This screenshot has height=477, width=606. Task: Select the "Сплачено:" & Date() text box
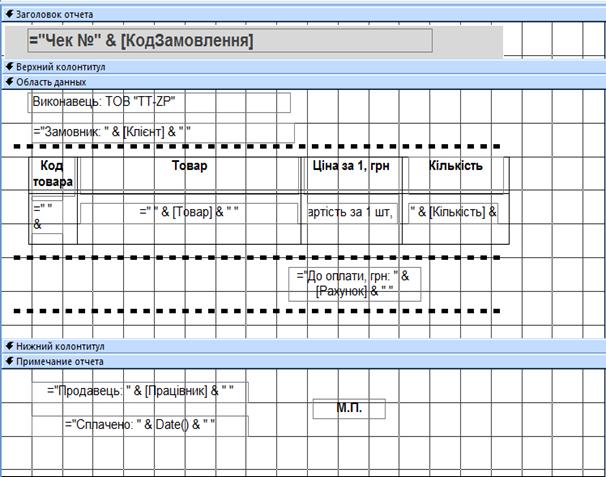[140, 426]
